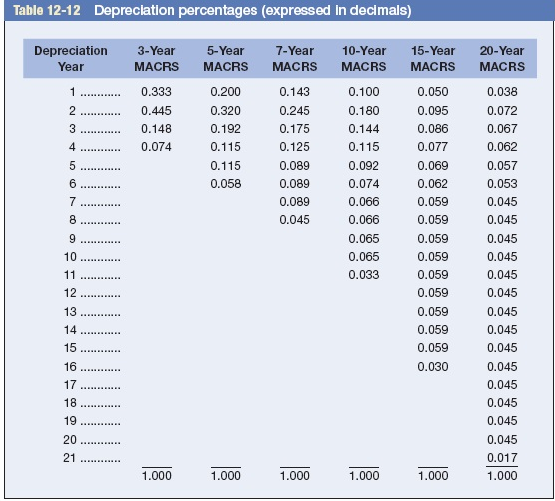This screenshot has height=501, width=555.
Task: Click the 20-Year value 0.057
Action: 502,166
